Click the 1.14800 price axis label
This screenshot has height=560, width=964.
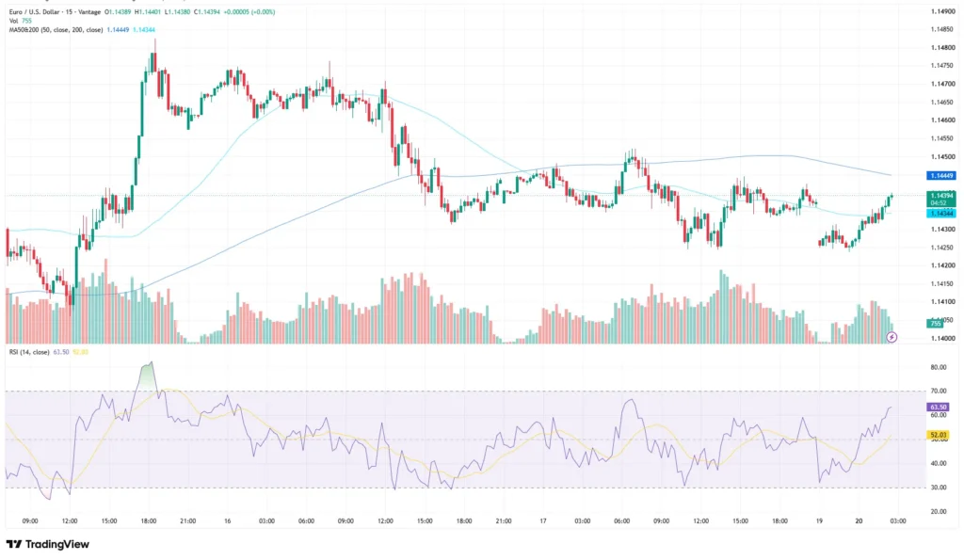click(x=941, y=47)
